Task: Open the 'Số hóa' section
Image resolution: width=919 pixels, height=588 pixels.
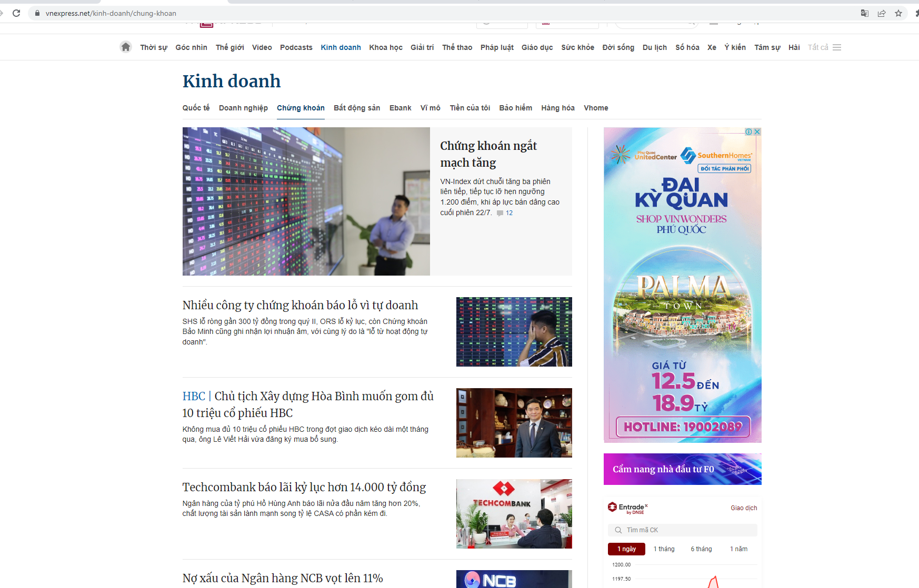Action: pos(687,47)
